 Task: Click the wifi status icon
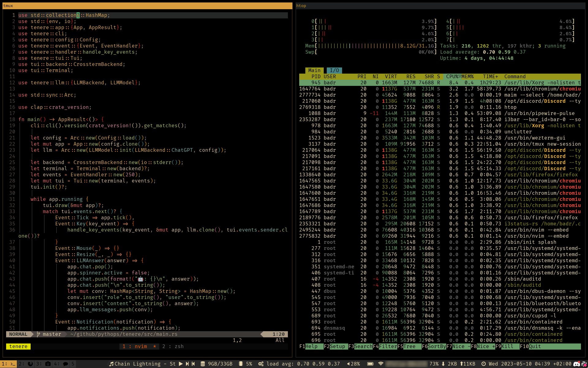(x=381, y=364)
